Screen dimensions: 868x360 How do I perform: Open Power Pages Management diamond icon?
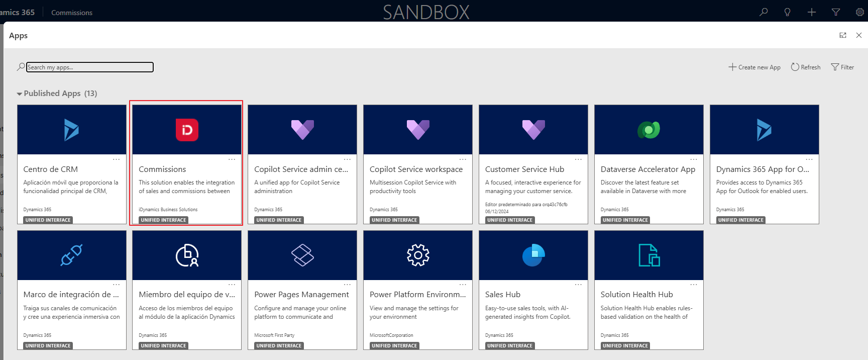pyautogui.click(x=302, y=255)
